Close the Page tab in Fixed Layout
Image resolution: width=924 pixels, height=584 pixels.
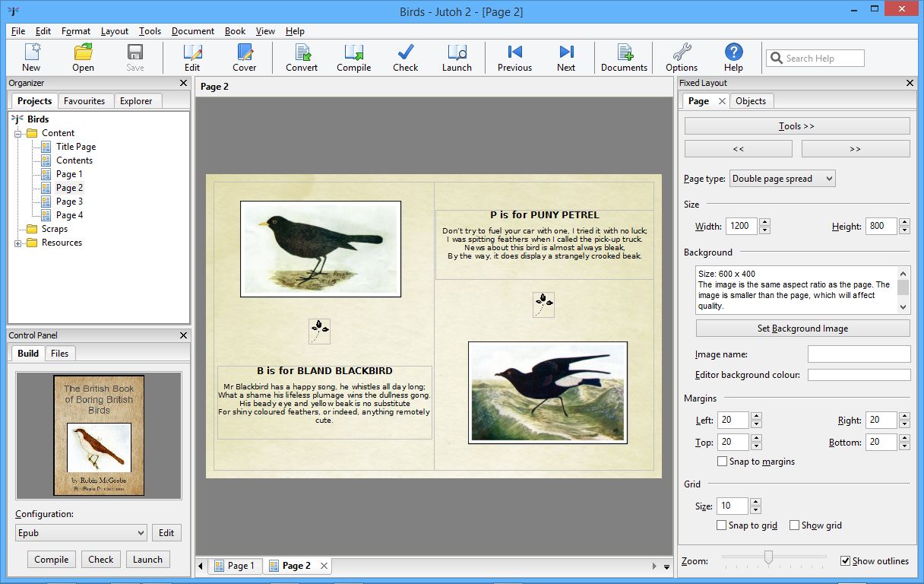[722, 101]
